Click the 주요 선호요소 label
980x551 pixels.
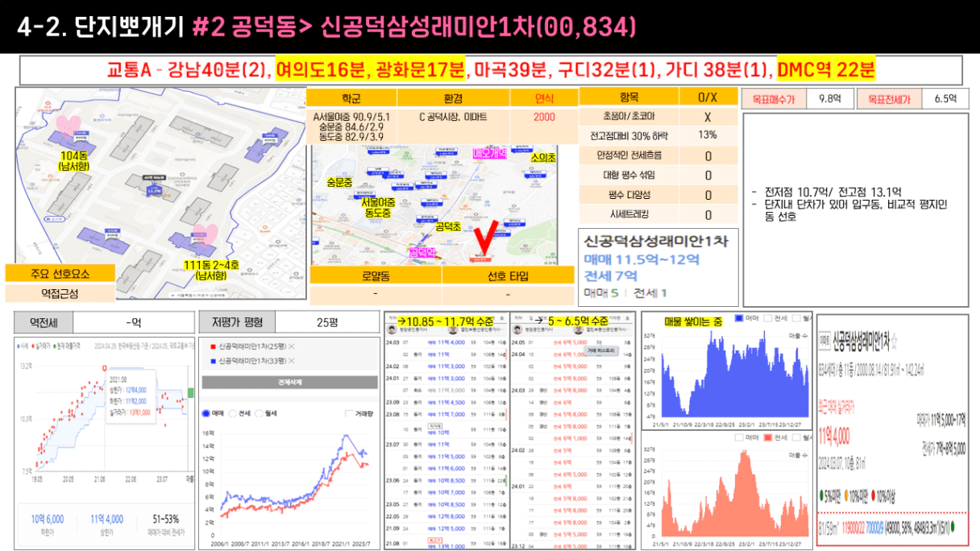[61, 274]
